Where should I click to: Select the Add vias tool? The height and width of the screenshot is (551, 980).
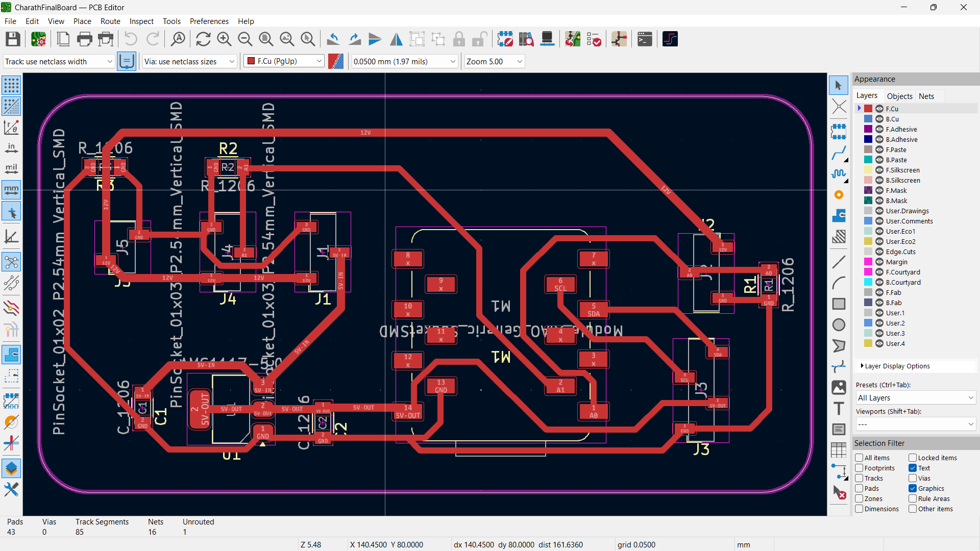pos(839,195)
